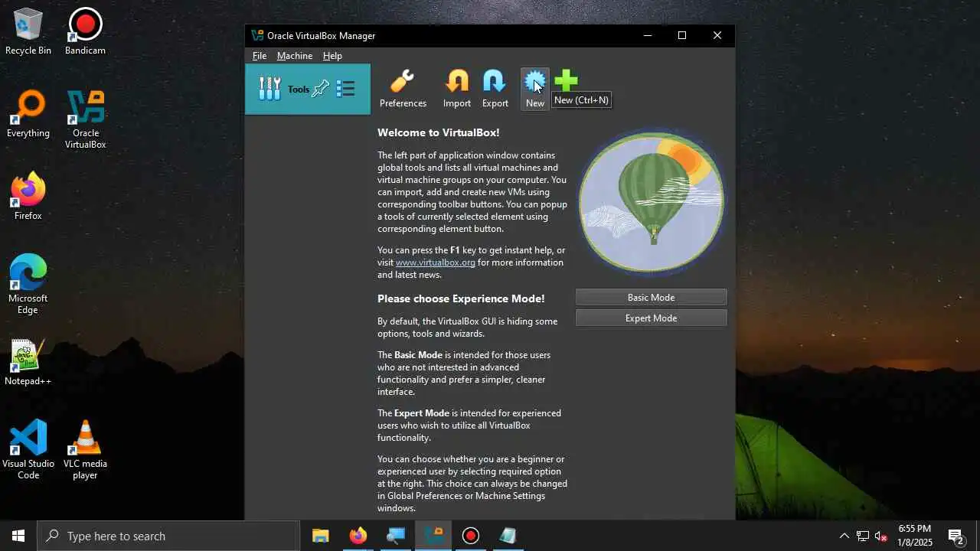Click the taskbar search box
980x551 pixels.
point(168,536)
